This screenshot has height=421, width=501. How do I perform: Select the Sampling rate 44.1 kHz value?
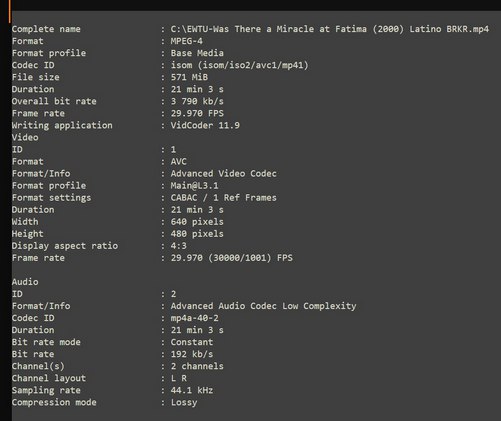coord(192,390)
